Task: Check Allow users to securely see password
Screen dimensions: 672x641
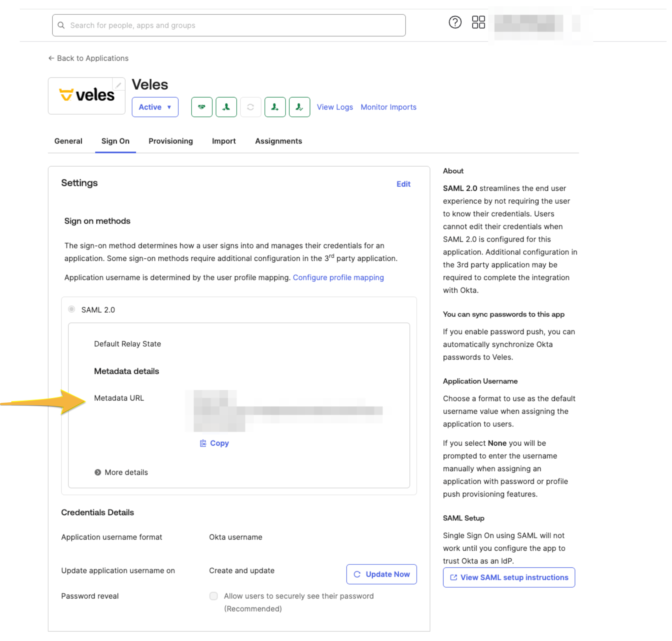Action: (214, 596)
